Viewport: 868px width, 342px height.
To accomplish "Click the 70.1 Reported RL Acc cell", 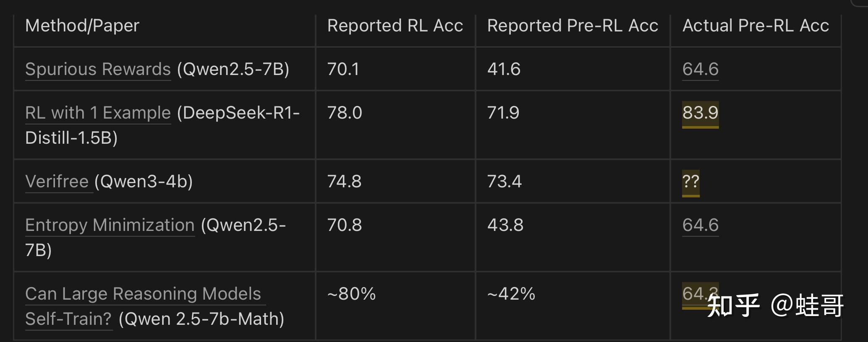I will [343, 69].
